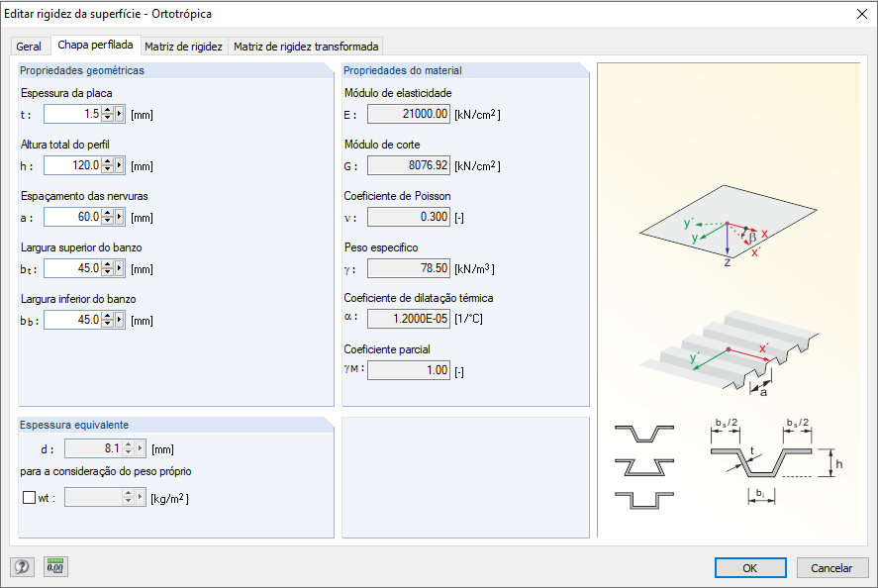Click the label Módulo de corte
This screenshot has height=588, width=878.
[x=382, y=145]
